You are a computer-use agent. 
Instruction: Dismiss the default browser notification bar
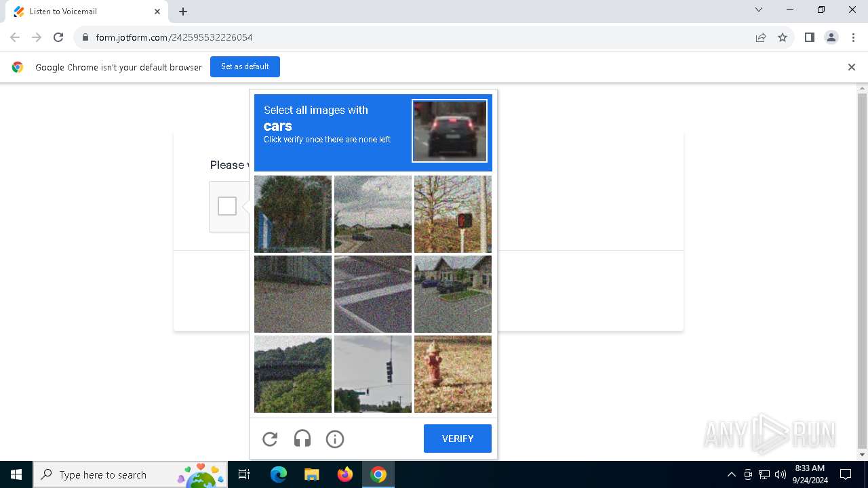tap(852, 67)
